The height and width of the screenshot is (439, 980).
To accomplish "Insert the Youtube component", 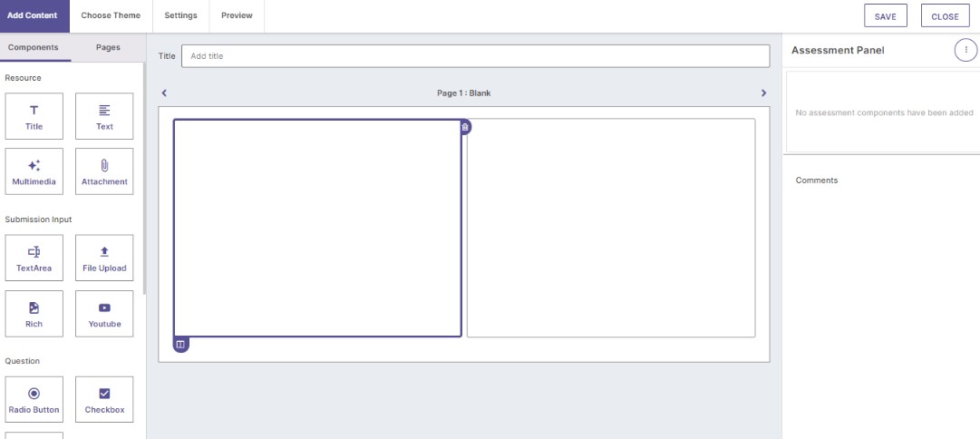I will (x=104, y=314).
